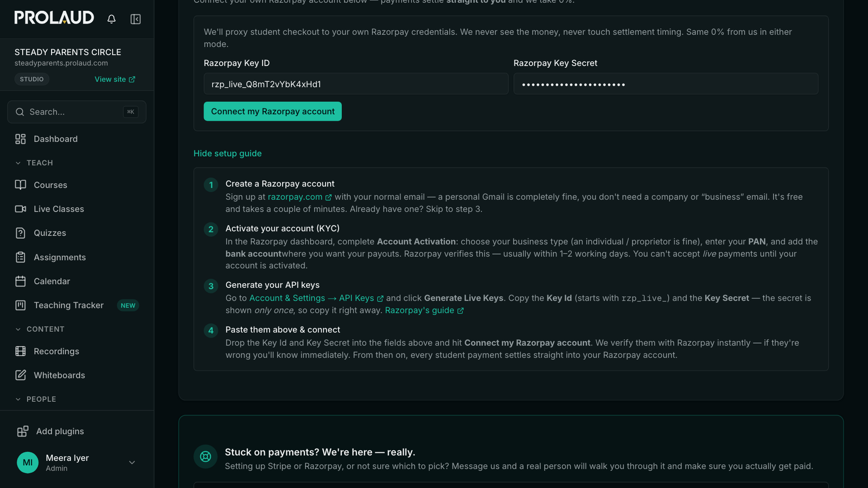Open razorpay.com link in step 1
Image resolution: width=868 pixels, height=488 pixels.
coord(299,197)
